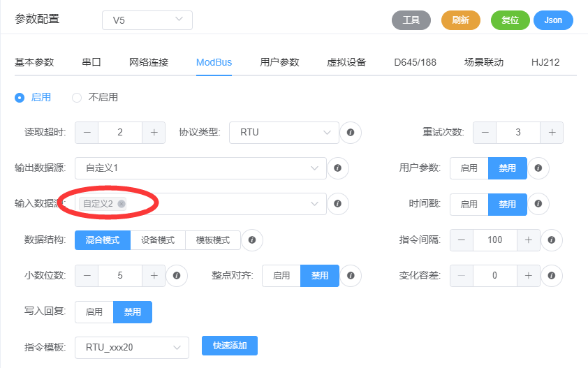Remove the 自定义2 tag with x icon
This screenshot has height=368, width=588.
point(122,204)
